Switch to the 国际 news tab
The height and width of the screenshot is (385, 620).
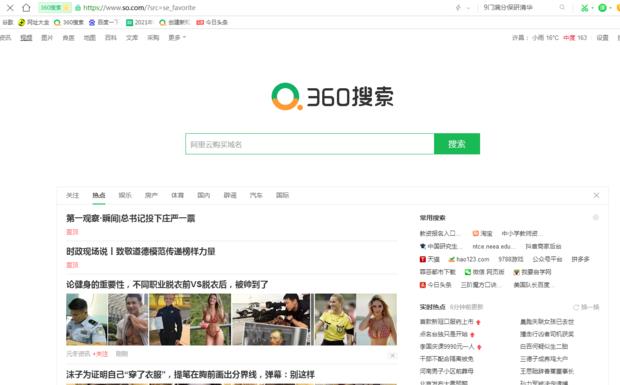(x=282, y=195)
